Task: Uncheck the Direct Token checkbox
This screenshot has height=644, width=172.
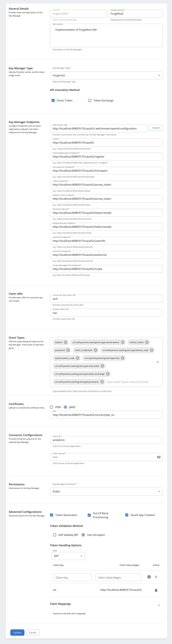Action: tap(53, 100)
